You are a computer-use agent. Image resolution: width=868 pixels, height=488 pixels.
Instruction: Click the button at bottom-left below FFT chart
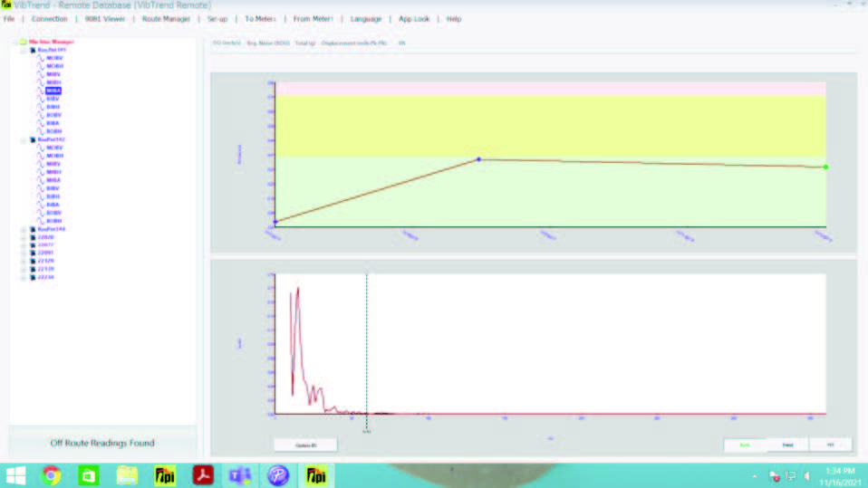coord(304,445)
